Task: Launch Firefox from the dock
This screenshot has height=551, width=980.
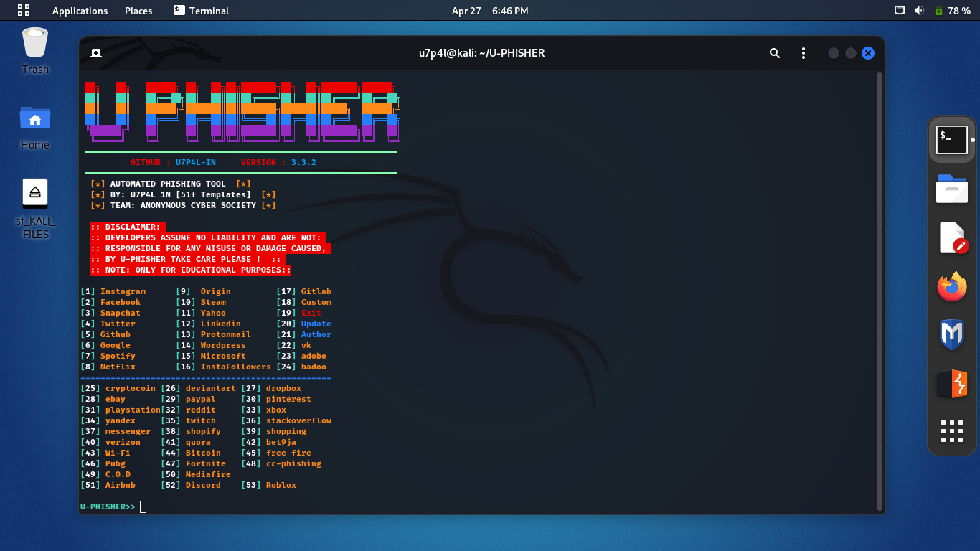Action: tap(952, 287)
